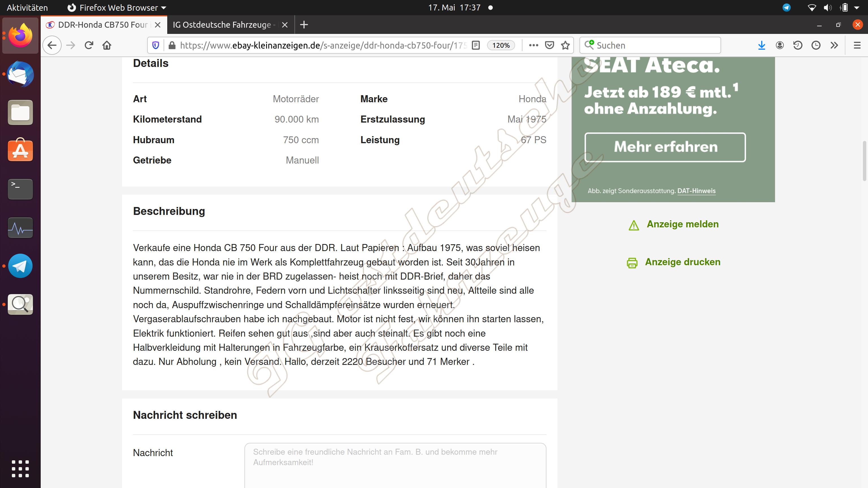Open the Aktivitäten overview
868x488 pixels.
point(27,7)
